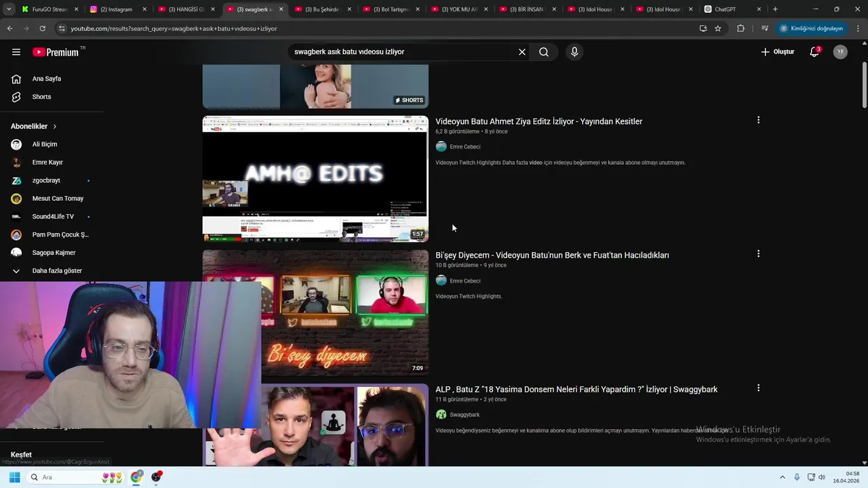
Task: Open Chrome from the taskbar
Action: (136, 477)
